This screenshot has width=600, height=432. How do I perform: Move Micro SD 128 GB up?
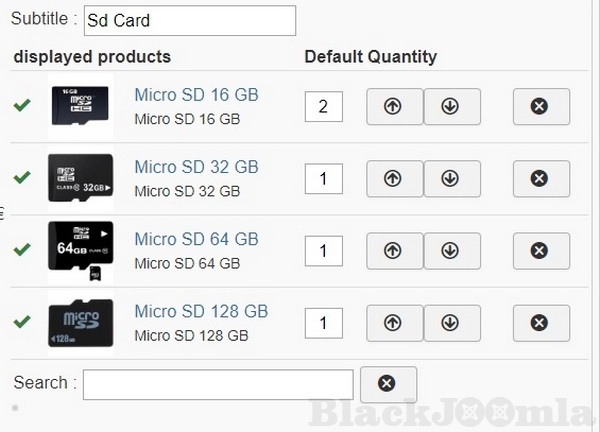point(394,323)
